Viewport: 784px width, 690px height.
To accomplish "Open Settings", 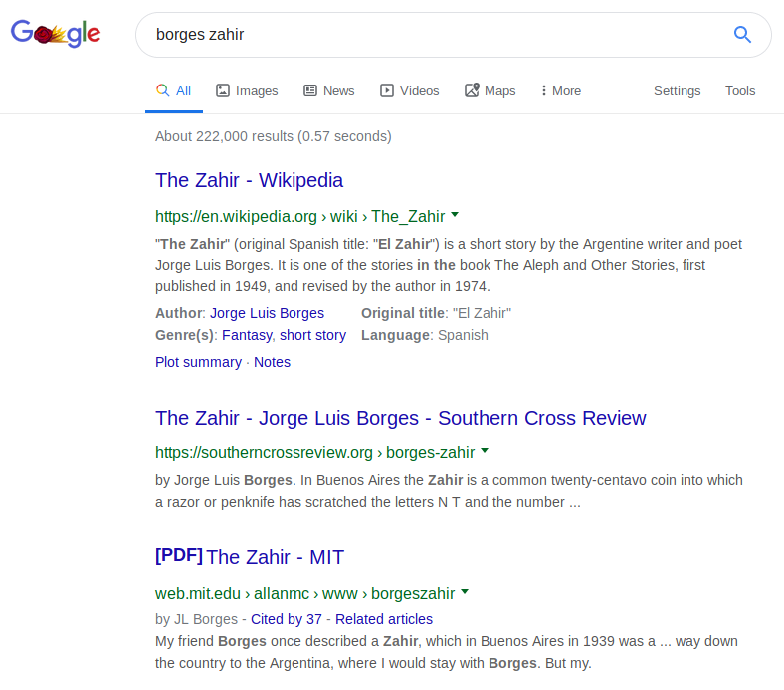I will coord(677,90).
